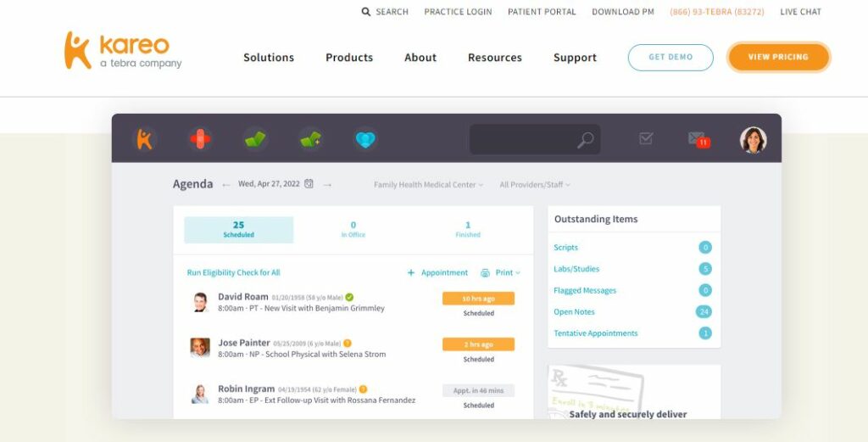Click the Appointment link
Screen dimensions: 868x442
444,272
